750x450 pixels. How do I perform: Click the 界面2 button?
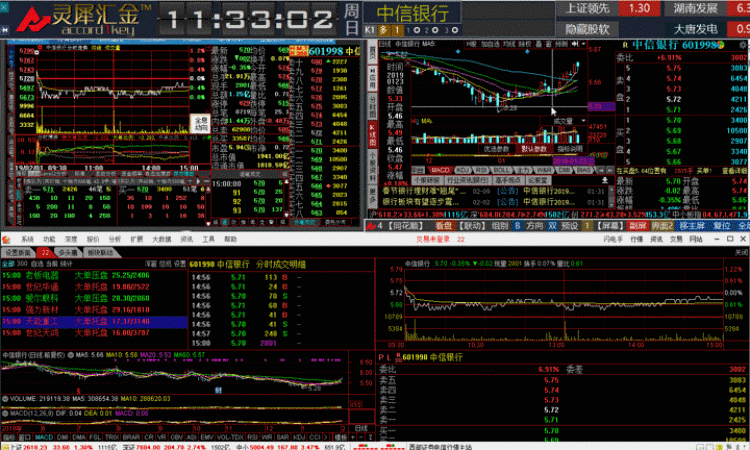click(x=662, y=226)
